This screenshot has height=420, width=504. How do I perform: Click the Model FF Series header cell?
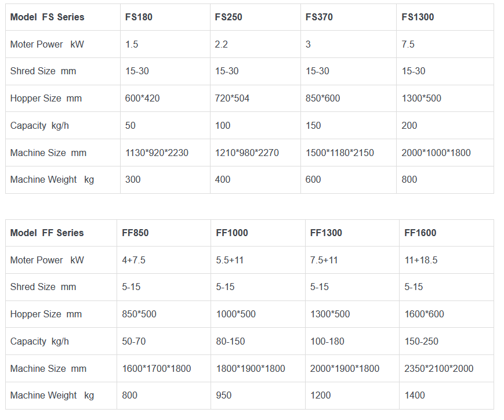(x=47, y=233)
